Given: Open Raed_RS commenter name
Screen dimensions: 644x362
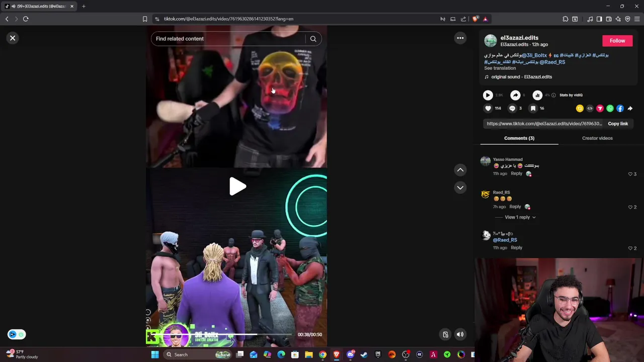Looking at the screenshot, I should click(501, 193).
